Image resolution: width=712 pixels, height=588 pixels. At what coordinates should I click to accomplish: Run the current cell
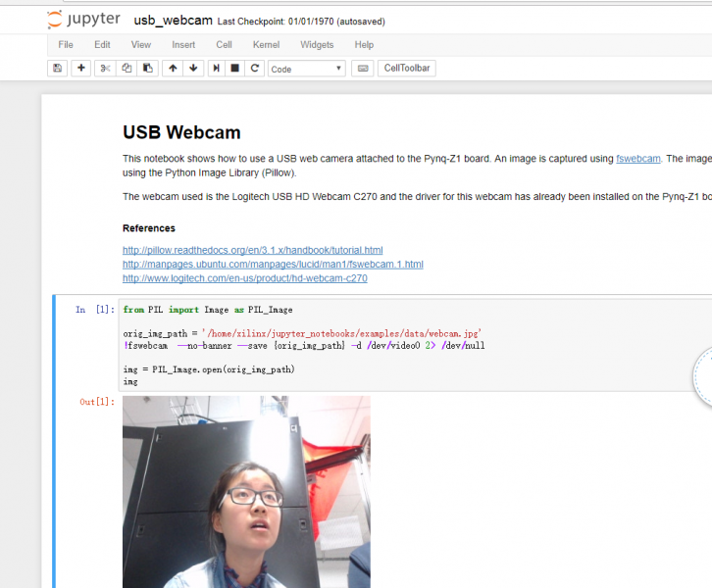216,68
